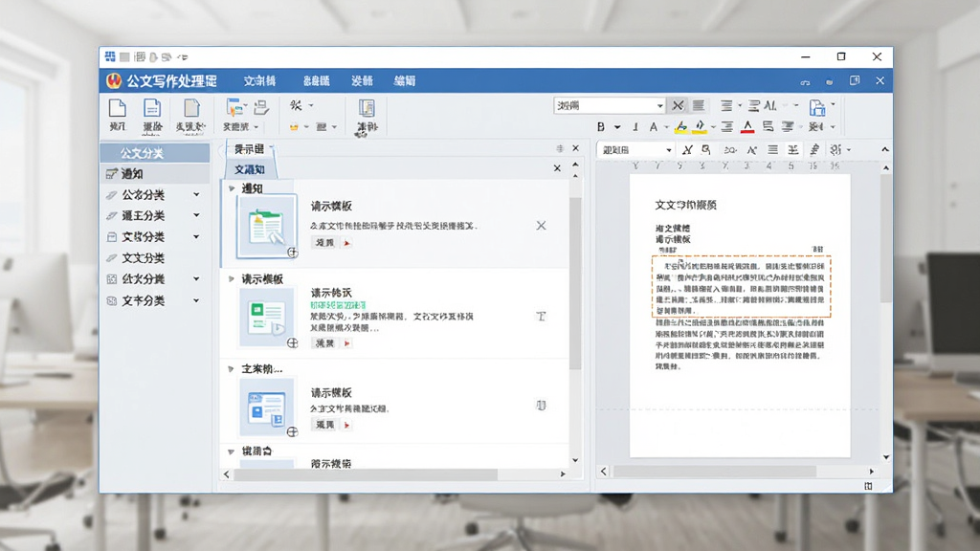Select the tab above 文通知 tab

tap(250, 148)
